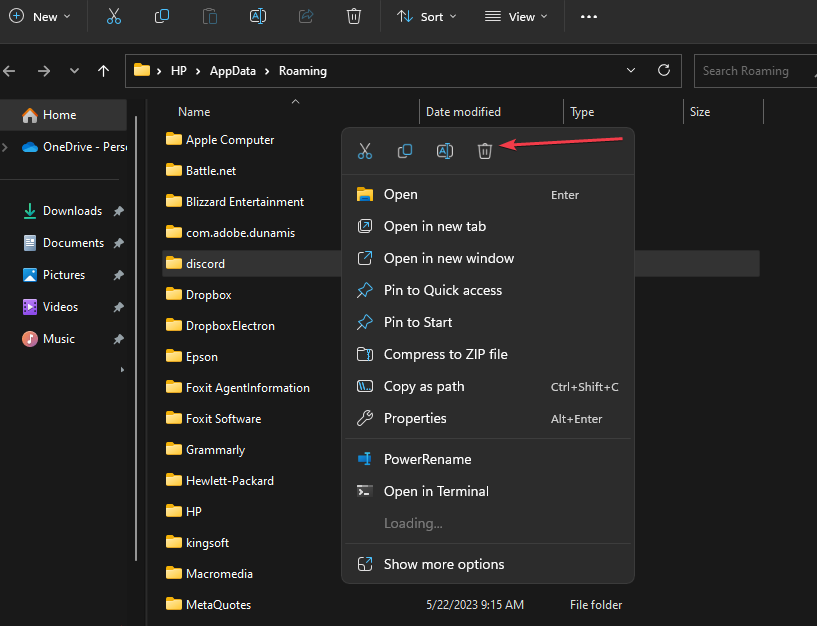Click the Copy icon in context menu
Viewport: 817px width, 626px height.
point(405,151)
